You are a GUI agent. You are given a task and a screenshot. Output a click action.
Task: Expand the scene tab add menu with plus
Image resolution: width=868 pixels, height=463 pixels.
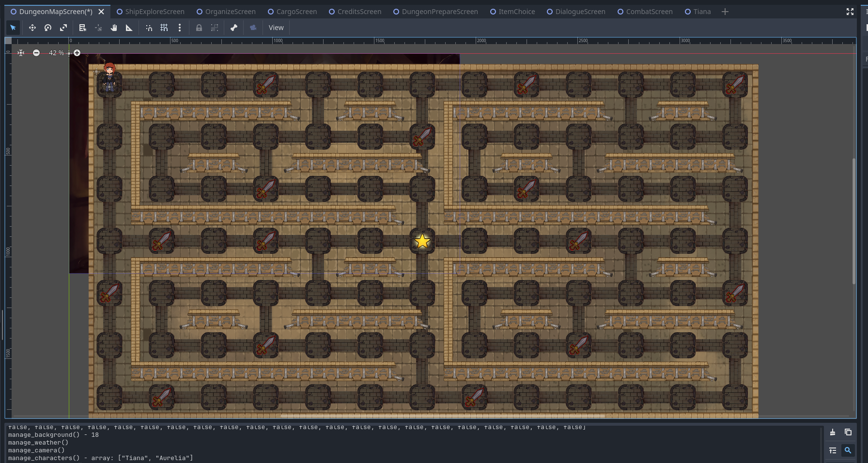(x=725, y=12)
